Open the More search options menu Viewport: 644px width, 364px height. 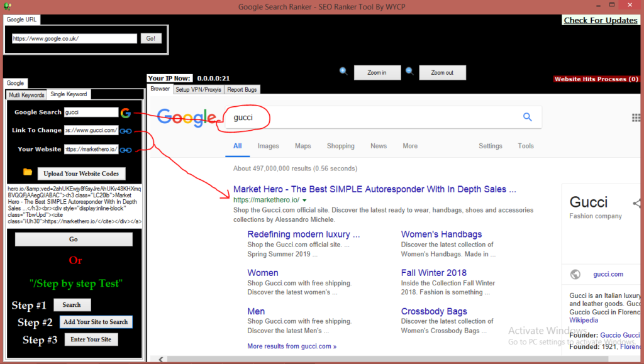[410, 146]
